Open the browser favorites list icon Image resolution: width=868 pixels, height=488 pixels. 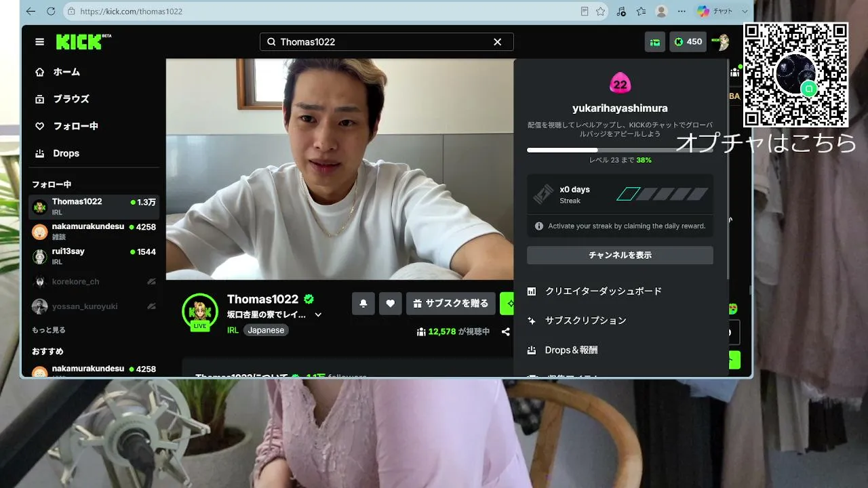pos(641,12)
